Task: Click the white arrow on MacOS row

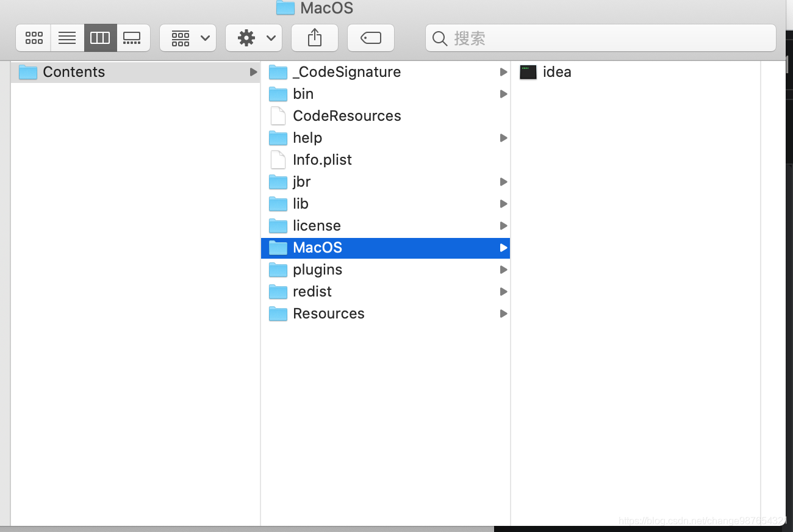Action: 503,248
